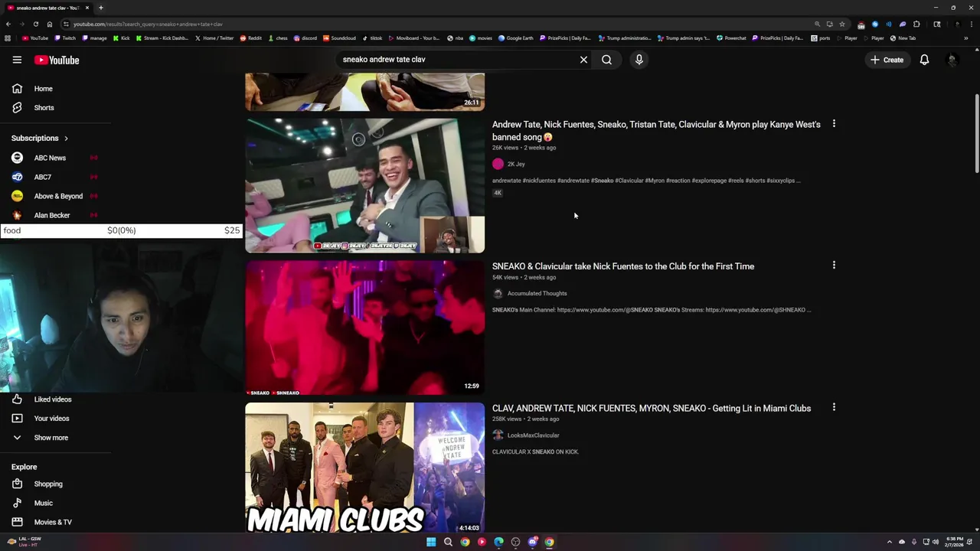The image size is (980, 551).
Task: Show hidden system tray icons chevron
Action: coord(890,542)
